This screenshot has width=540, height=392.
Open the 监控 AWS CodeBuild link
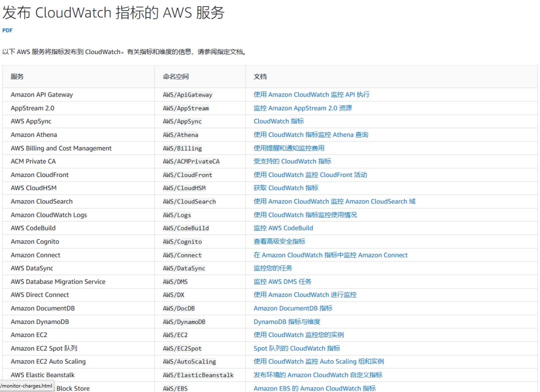pos(283,228)
